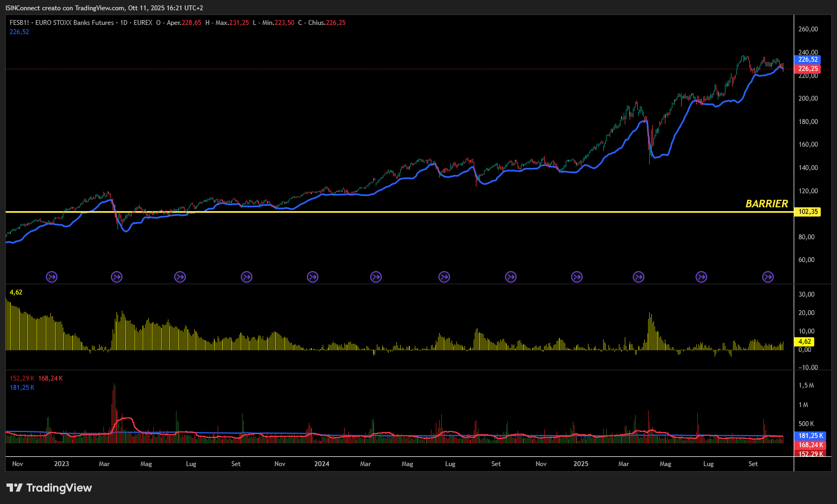Image resolution: width=837 pixels, height=504 pixels.
Task: Open the rollover marker near December 2023
Action: [312, 277]
